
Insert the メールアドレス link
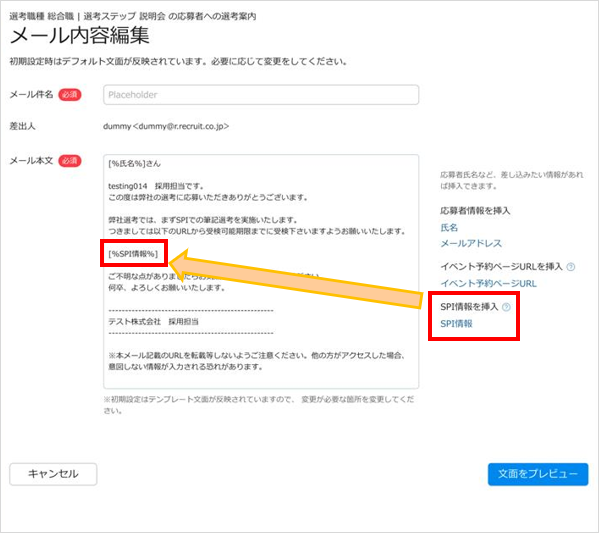(x=471, y=243)
